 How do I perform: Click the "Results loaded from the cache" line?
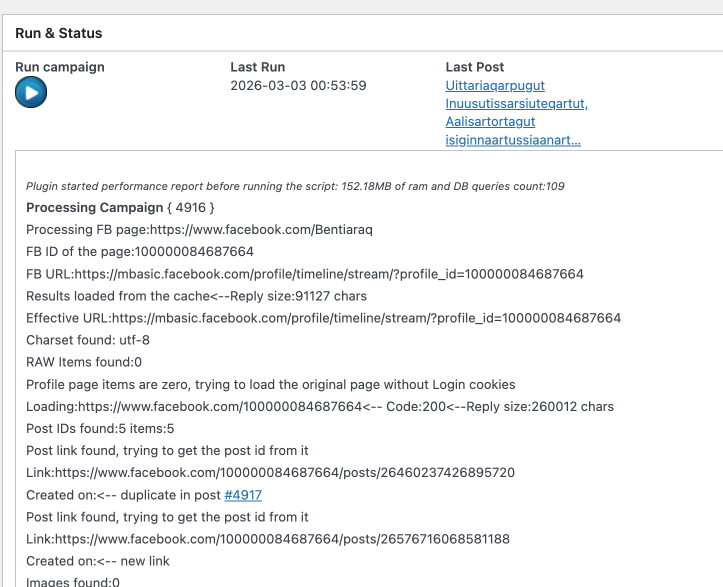tap(196, 296)
